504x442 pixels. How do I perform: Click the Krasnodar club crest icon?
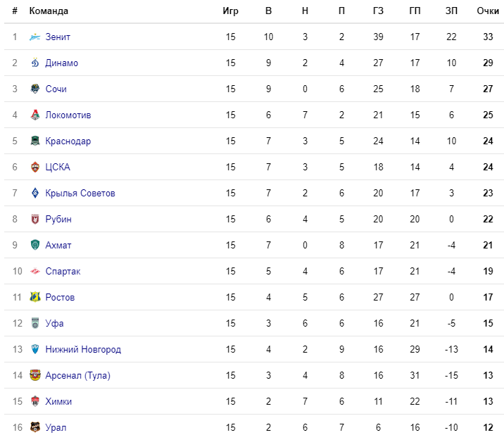point(35,141)
